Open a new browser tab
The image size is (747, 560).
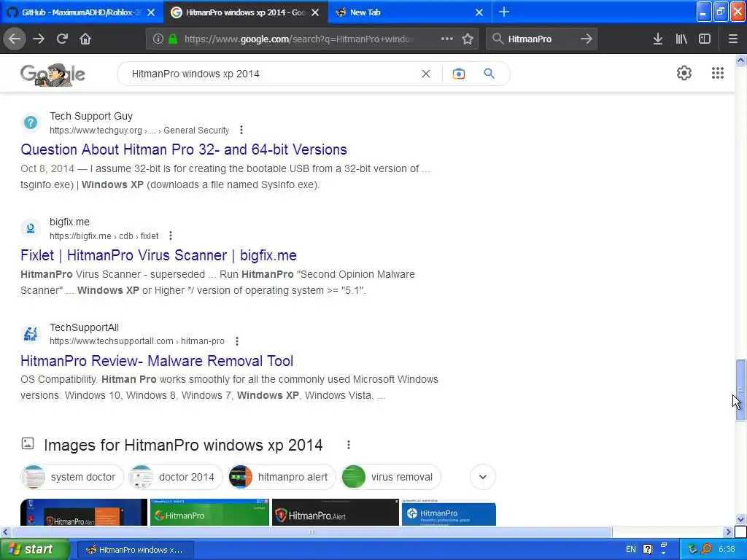pos(504,12)
